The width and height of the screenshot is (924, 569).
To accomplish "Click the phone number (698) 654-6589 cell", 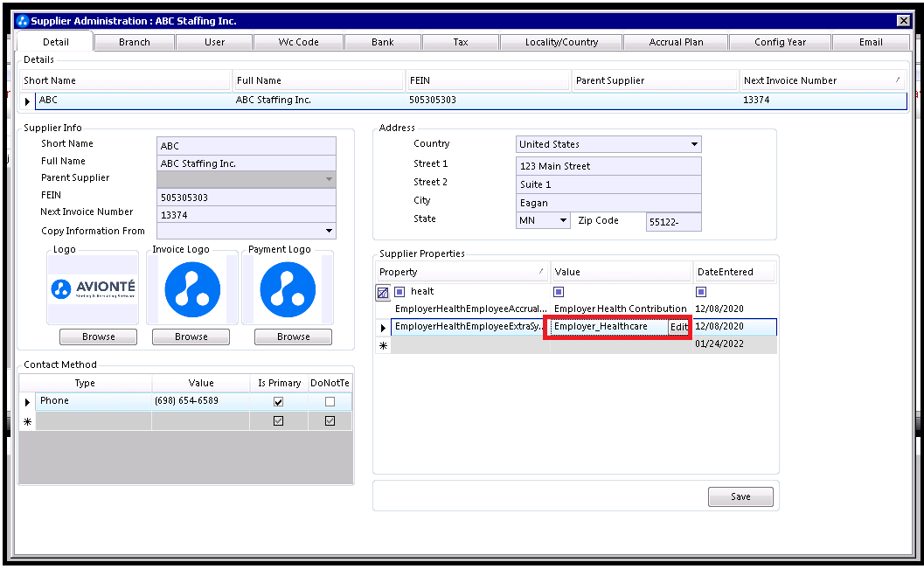I will click(200, 401).
